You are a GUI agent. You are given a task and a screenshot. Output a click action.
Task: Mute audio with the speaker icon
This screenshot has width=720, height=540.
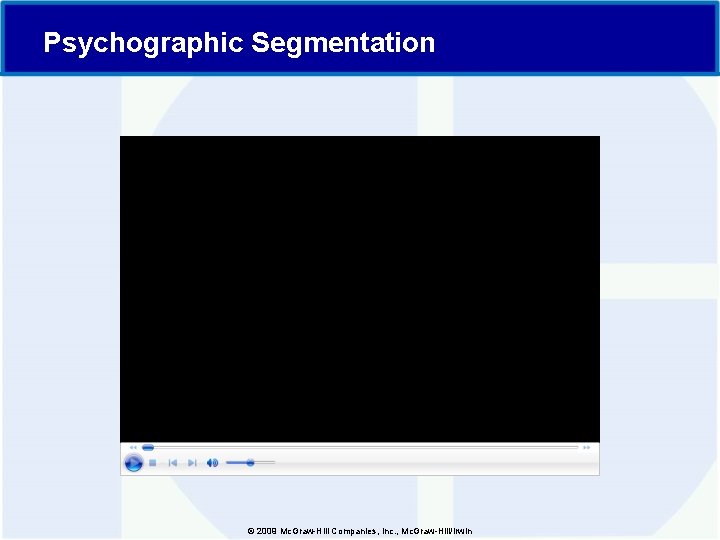pos(212,463)
